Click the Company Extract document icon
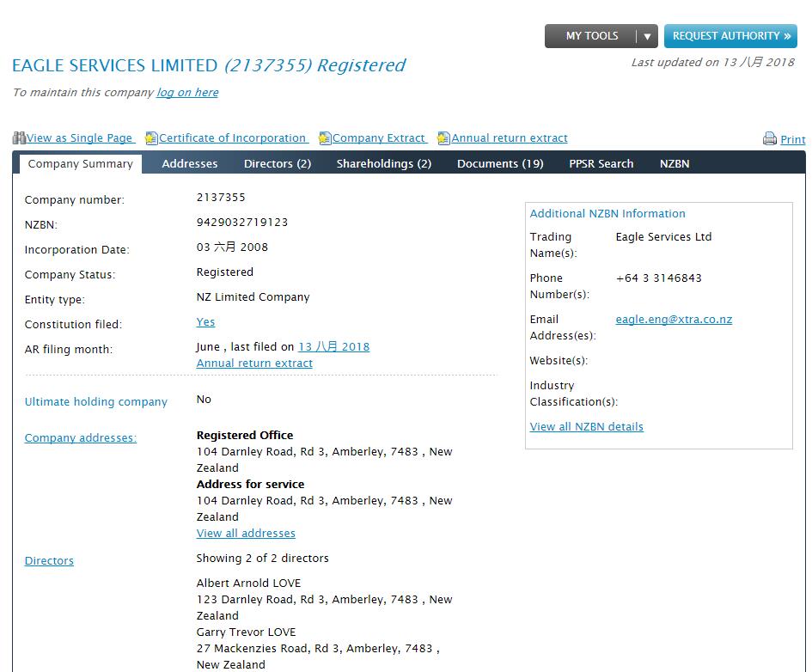Screen dimensions: 812x672 pos(325,138)
